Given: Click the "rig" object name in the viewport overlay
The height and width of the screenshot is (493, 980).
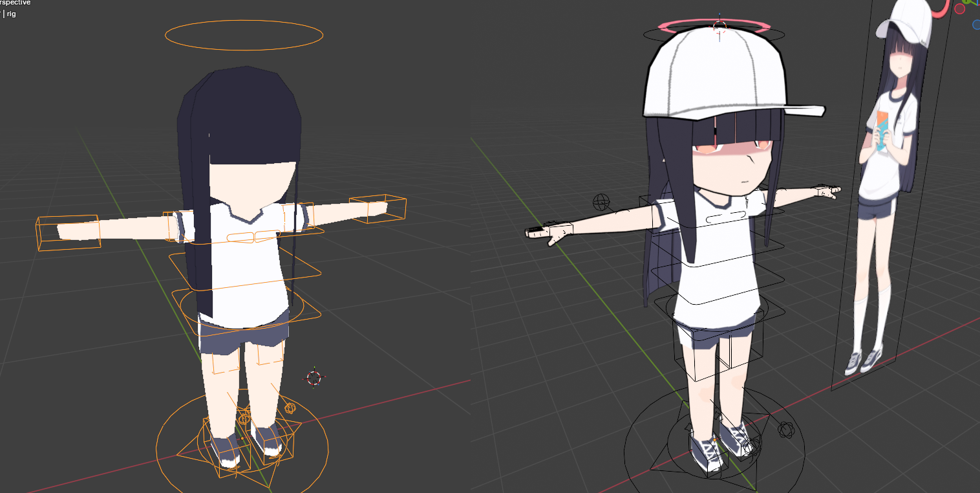Looking at the screenshot, I should click(11, 14).
